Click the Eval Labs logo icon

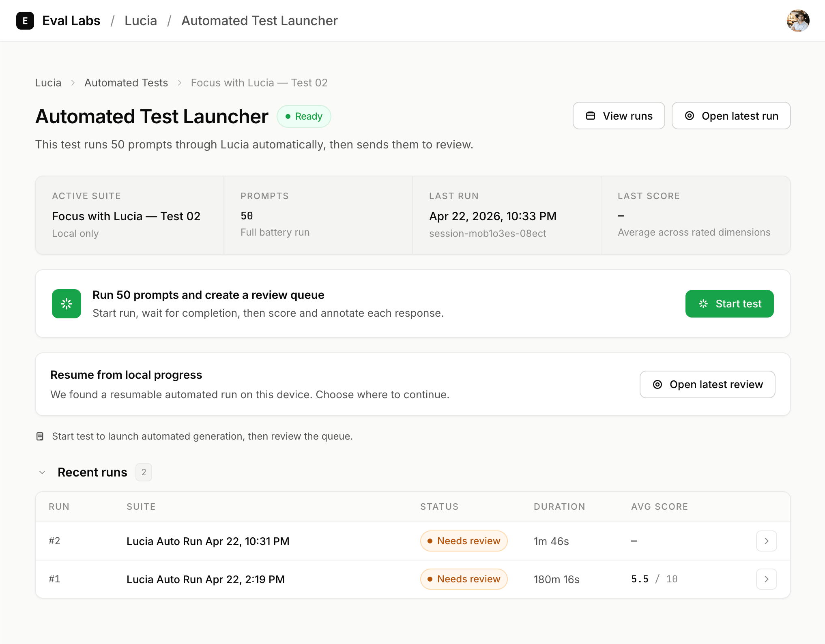25,21
